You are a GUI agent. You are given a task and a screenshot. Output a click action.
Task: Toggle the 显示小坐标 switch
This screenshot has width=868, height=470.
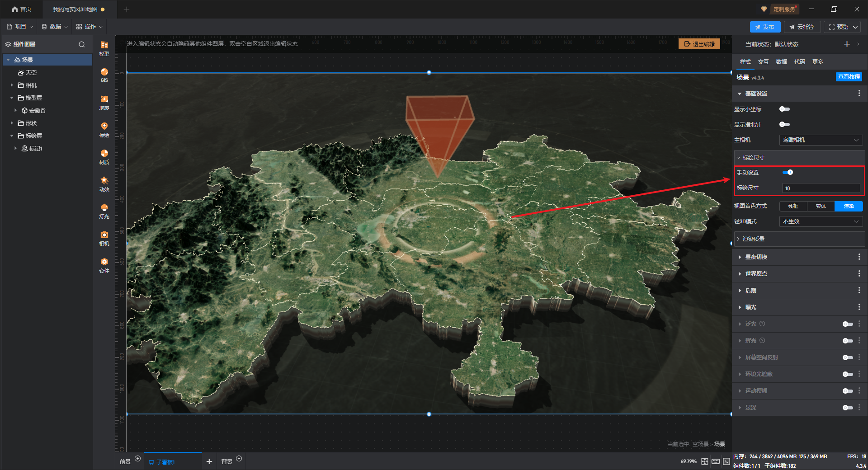(784, 109)
